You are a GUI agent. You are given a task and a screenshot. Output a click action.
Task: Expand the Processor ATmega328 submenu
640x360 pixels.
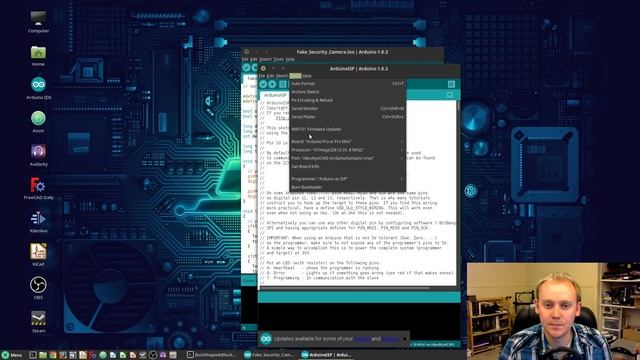coord(347,150)
